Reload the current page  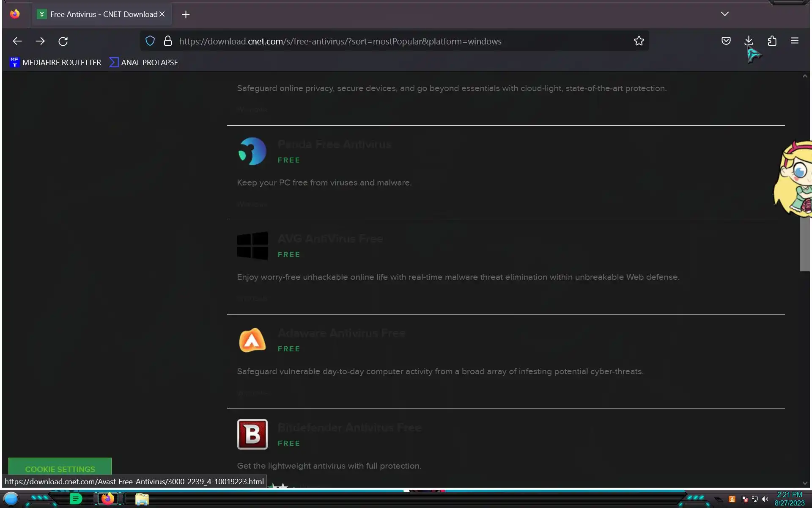pos(63,41)
